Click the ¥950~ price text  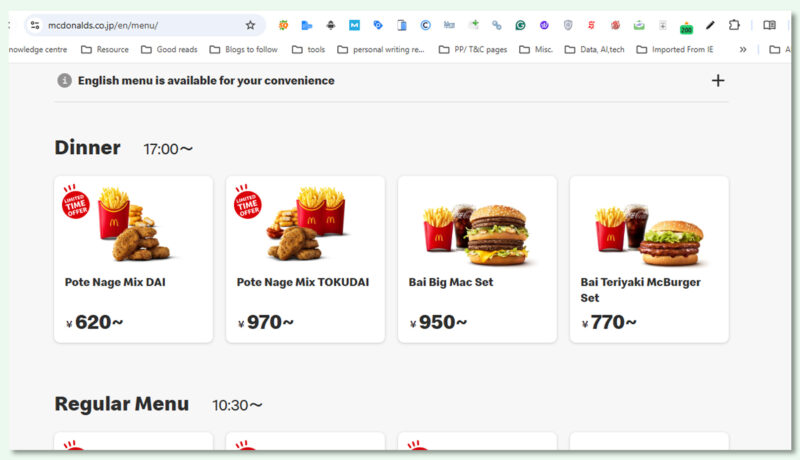click(x=438, y=322)
